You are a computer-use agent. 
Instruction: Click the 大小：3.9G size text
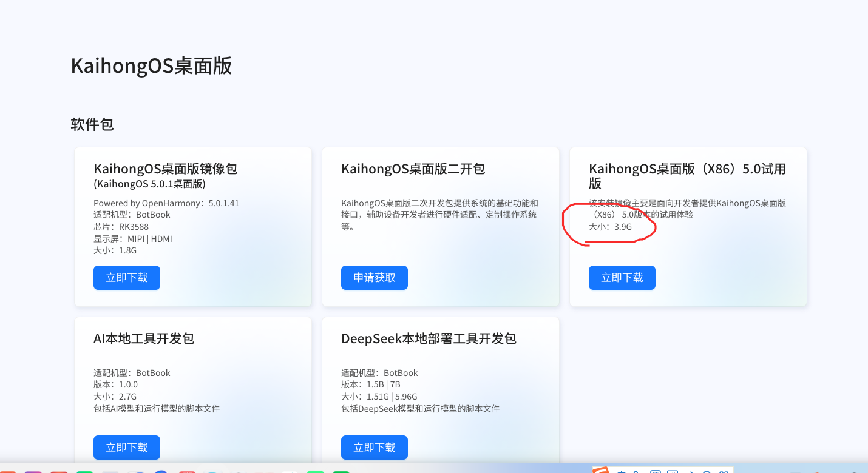click(610, 227)
